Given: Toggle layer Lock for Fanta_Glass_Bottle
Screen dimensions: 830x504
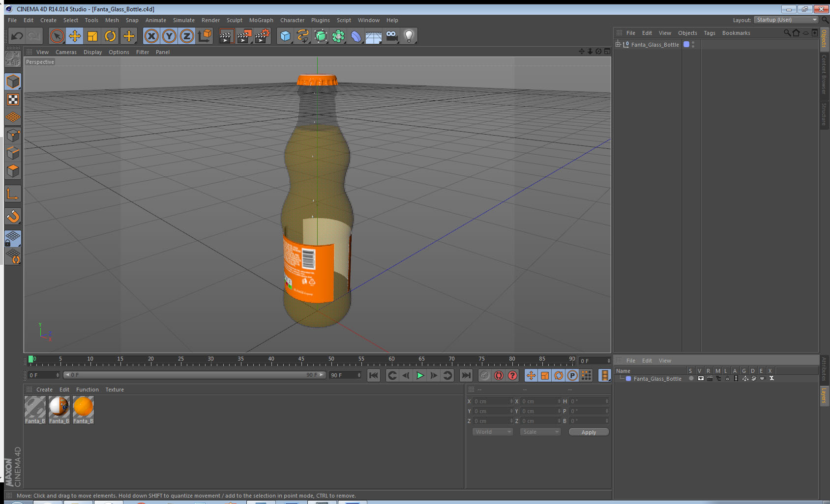Looking at the screenshot, I should 727,378.
